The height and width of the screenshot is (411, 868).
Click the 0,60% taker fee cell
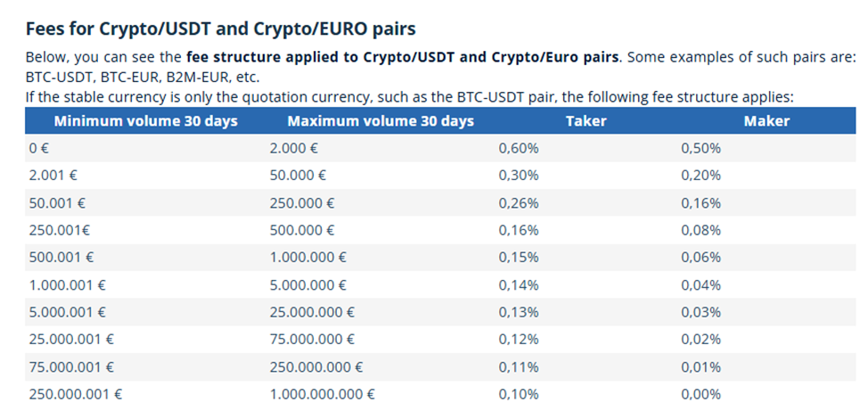tap(519, 149)
